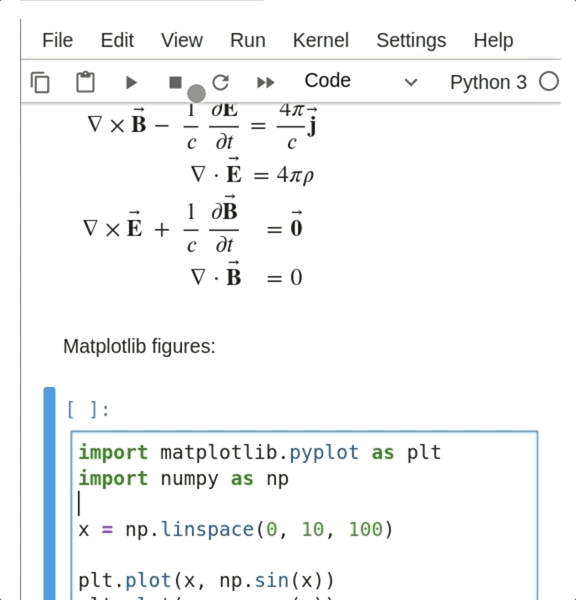Click the empty cell execution prompt [ ]:

[88, 410]
